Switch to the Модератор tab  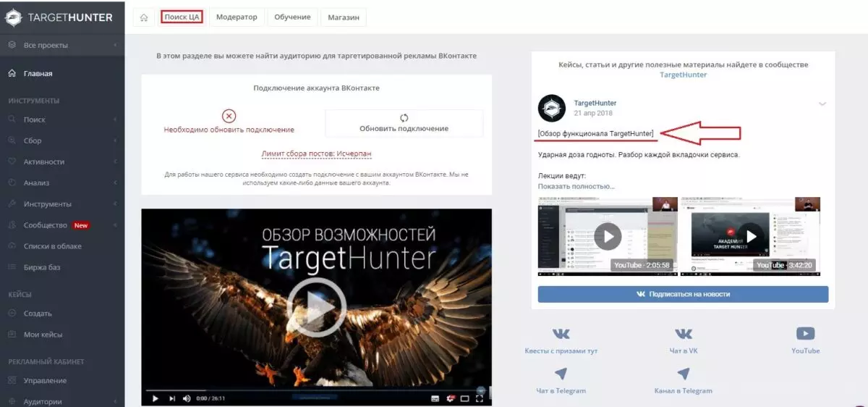[237, 17]
